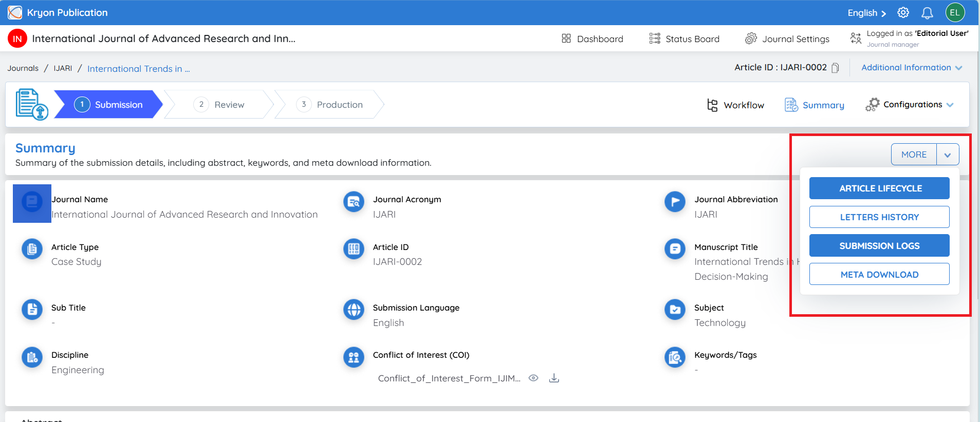Click the Kryon Publication logo icon
The image size is (980, 422).
tap(15, 12)
